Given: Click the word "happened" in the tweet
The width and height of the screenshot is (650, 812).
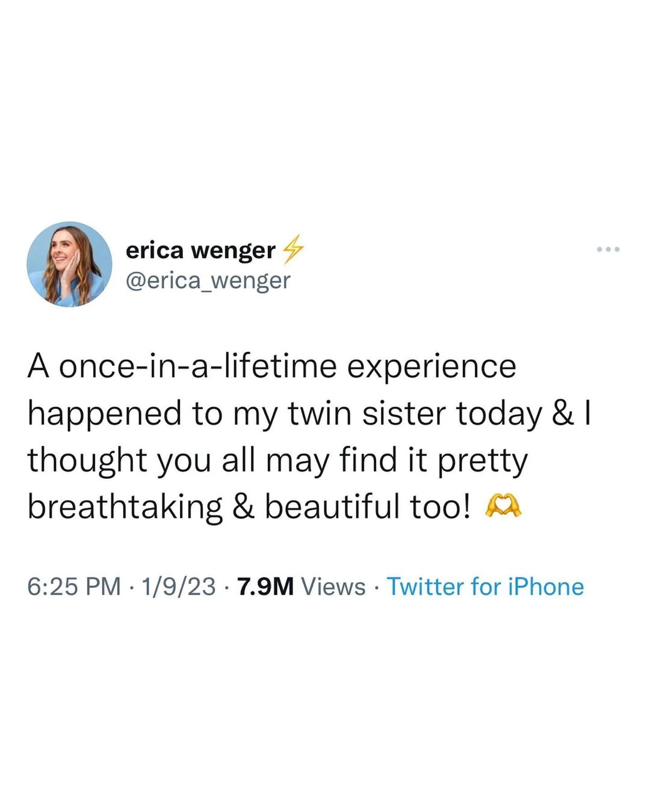Looking at the screenshot, I should point(105,413).
